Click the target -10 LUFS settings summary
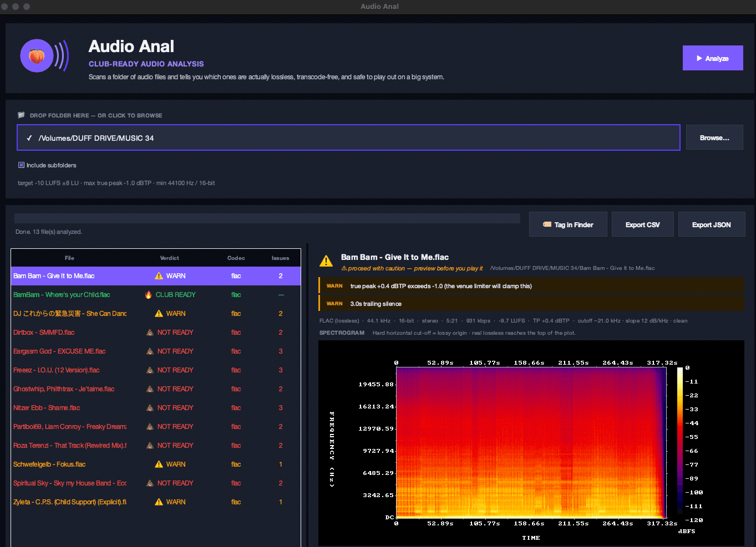The image size is (756, 547). pyautogui.click(x=116, y=183)
